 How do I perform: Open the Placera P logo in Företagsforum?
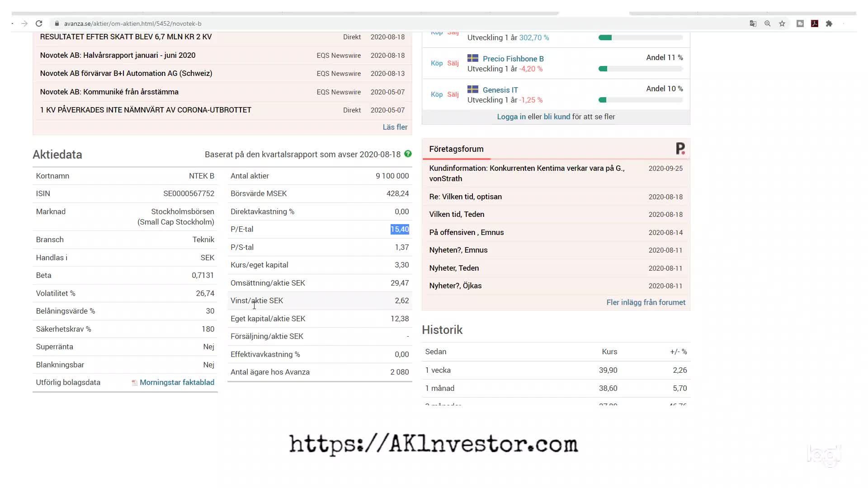coord(680,148)
